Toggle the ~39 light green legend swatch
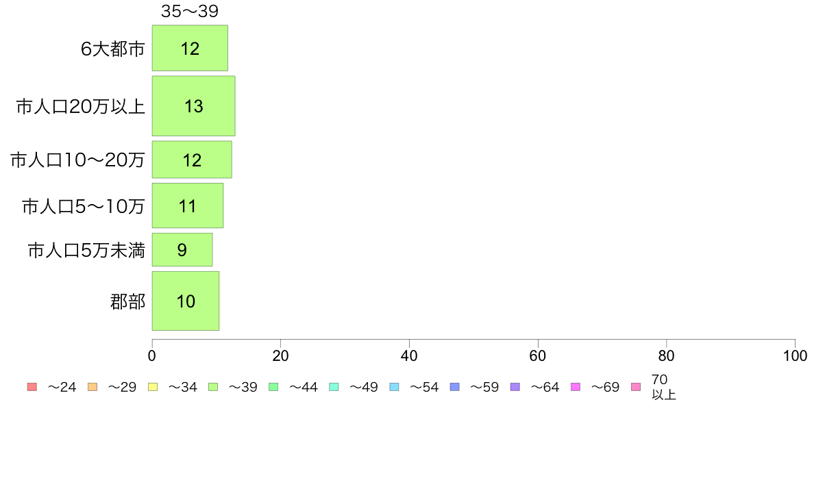814x504 pixels. click(213, 387)
